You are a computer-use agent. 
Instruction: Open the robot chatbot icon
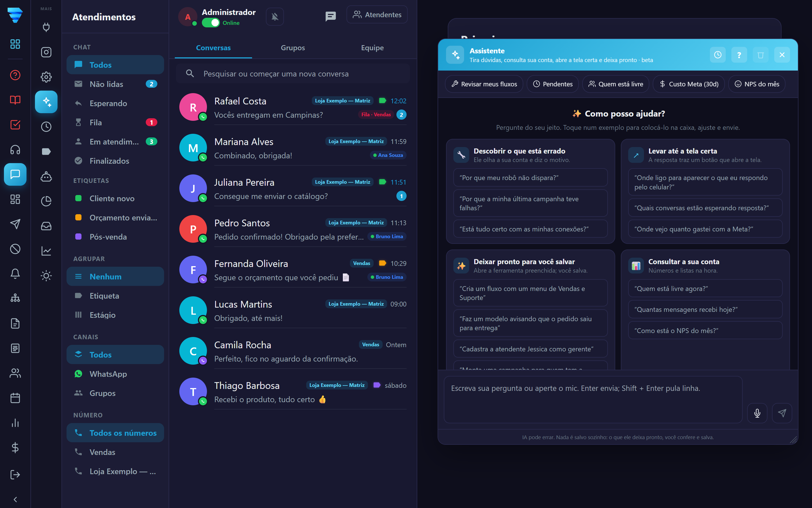[46, 176]
